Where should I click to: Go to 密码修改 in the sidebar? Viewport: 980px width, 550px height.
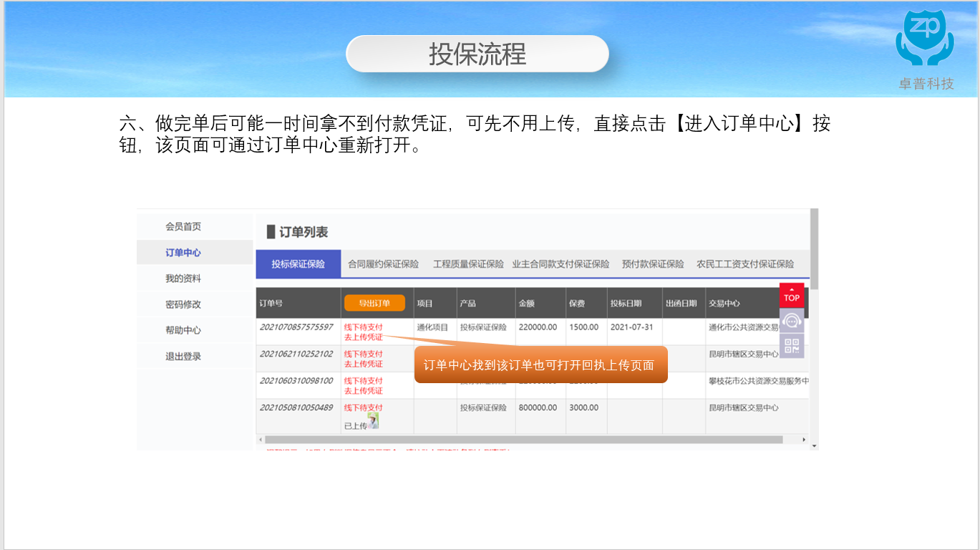[183, 304]
